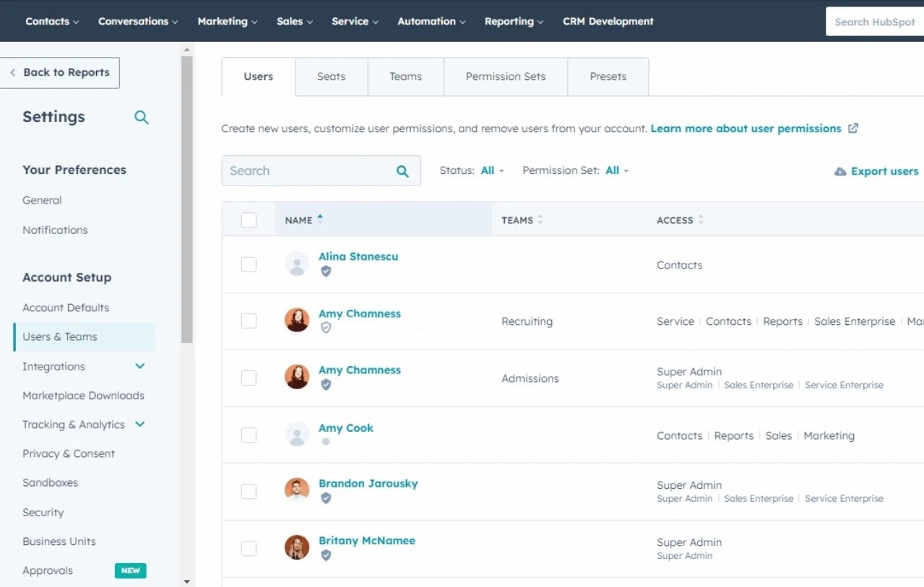
Task: Click the Export users cloud icon
Action: 840,171
